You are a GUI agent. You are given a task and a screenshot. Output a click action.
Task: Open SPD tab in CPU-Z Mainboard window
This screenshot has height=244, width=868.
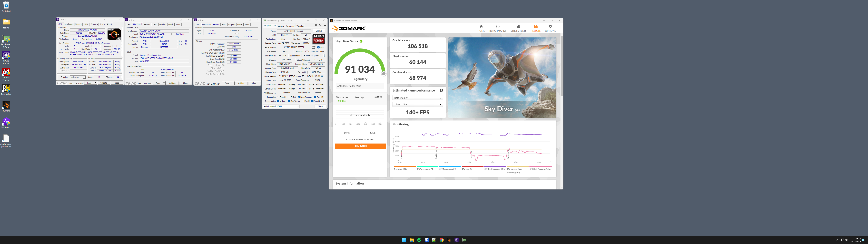pos(155,24)
